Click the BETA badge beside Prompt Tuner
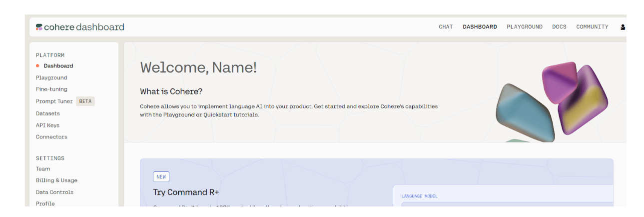 [x=85, y=101]
